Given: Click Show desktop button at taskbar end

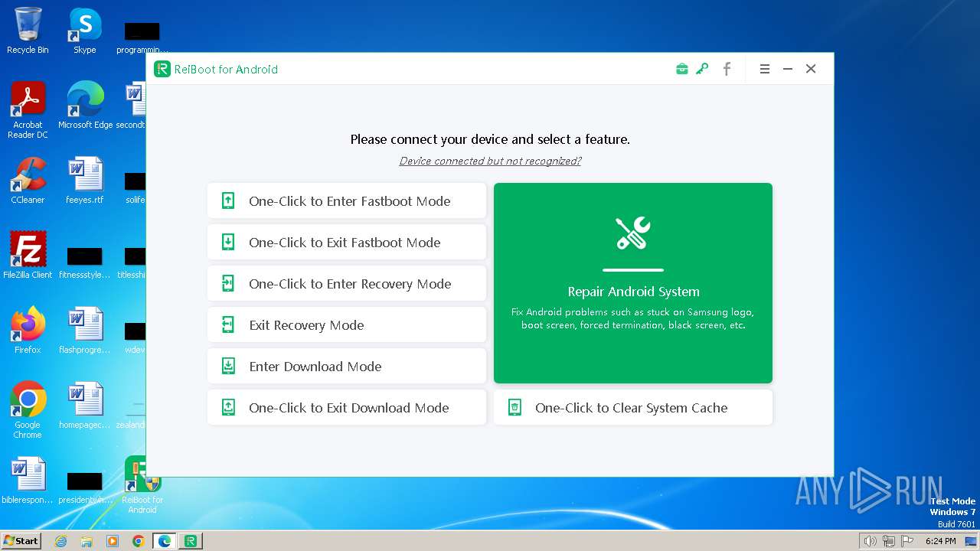Looking at the screenshot, I should coord(972,541).
